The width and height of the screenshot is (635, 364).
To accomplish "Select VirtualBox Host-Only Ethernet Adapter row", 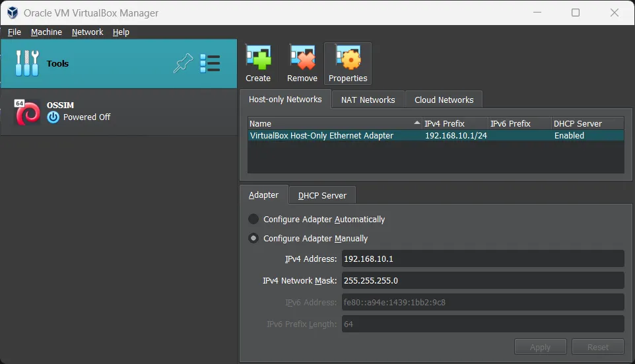I will click(436, 135).
